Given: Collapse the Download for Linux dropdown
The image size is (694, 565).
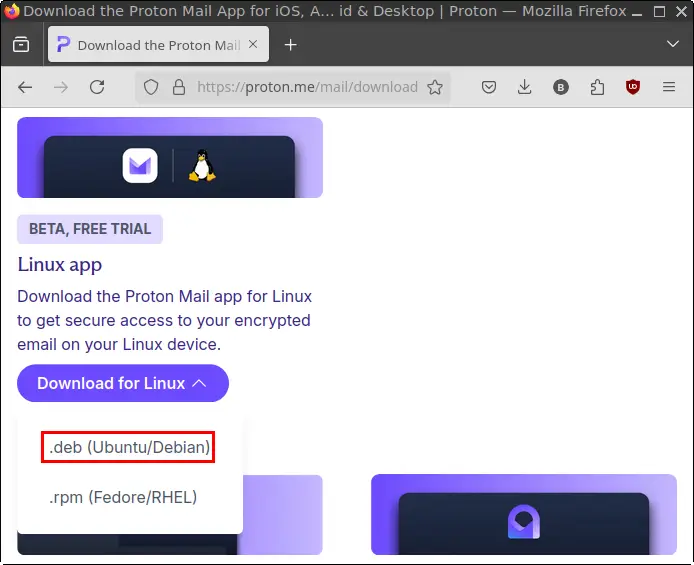Looking at the screenshot, I should tap(123, 383).
